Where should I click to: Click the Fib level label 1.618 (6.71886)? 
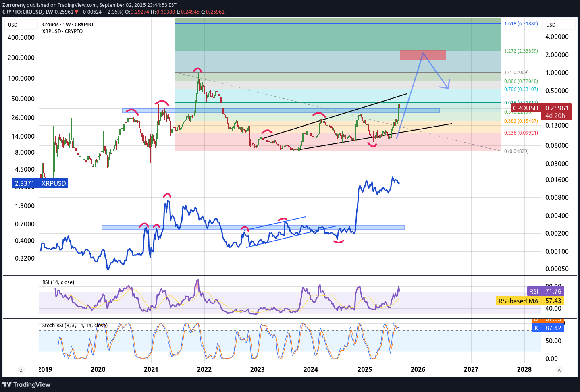click(x=521, y=24)
